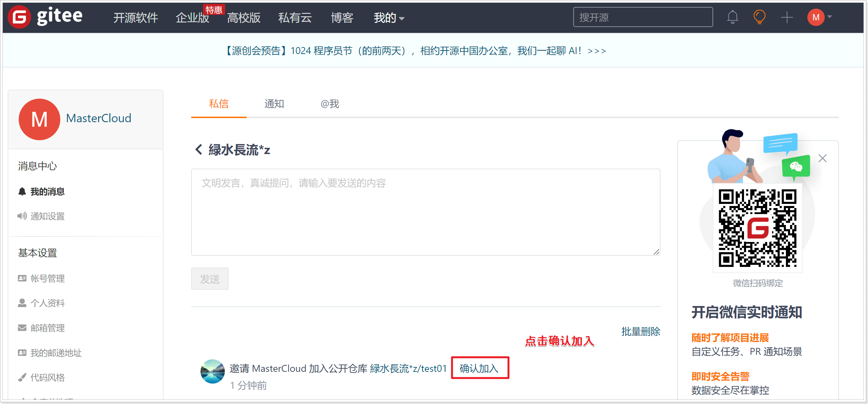Switch to the 通知 tab

274,104
